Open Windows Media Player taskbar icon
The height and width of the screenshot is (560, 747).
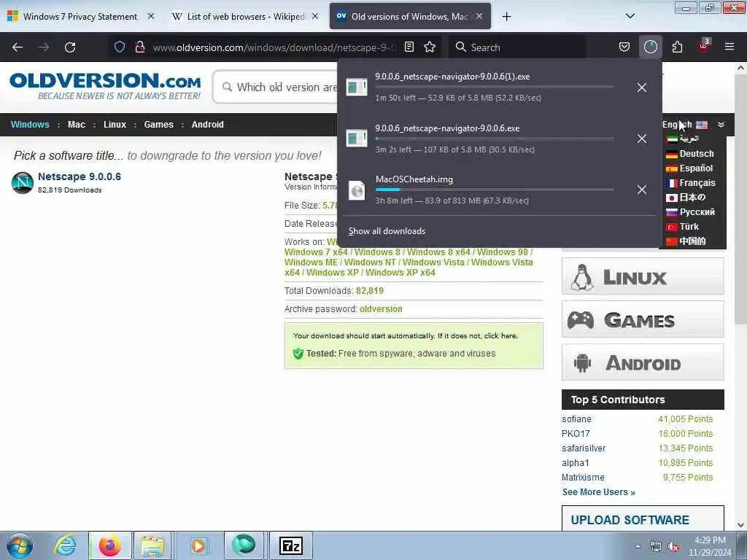pyautogui.click(x=198, y=545)
